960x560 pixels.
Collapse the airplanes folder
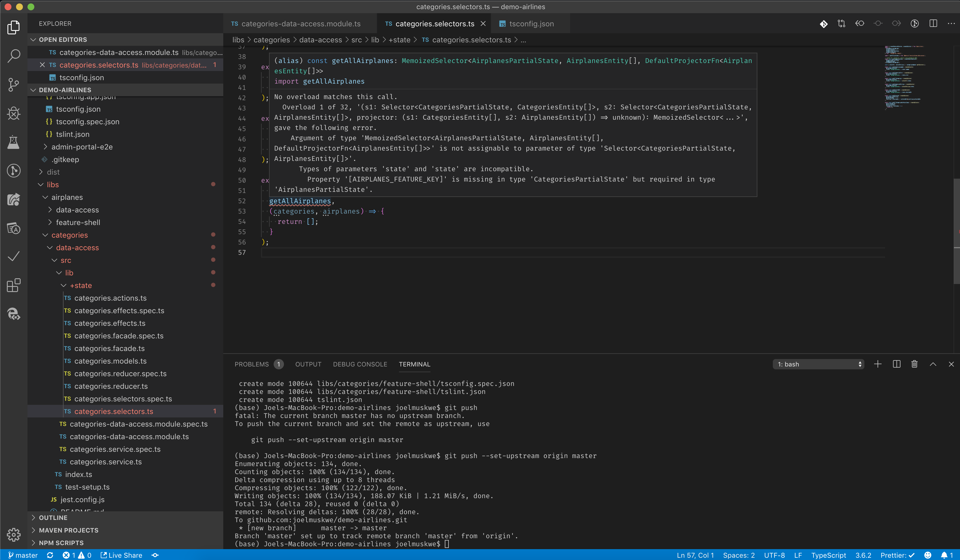coord(67,197)
